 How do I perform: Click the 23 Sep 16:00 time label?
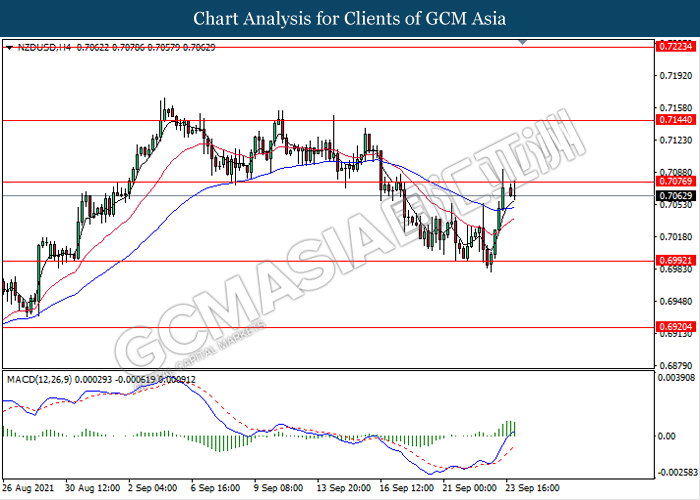[532, 488]
